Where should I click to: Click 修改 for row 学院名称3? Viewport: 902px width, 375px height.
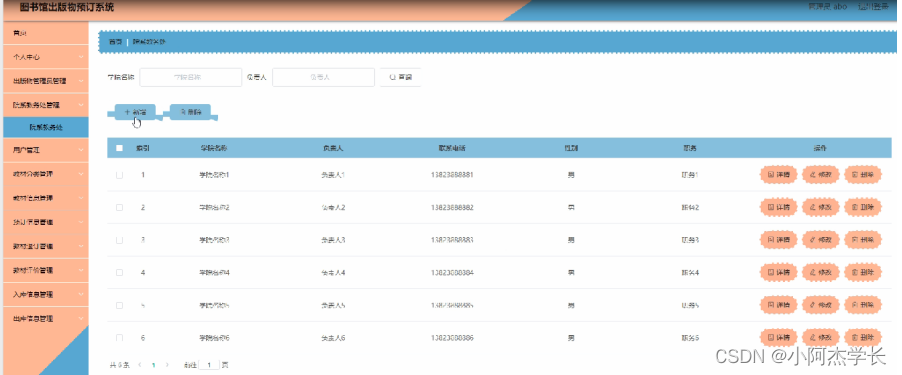(821, 239)
